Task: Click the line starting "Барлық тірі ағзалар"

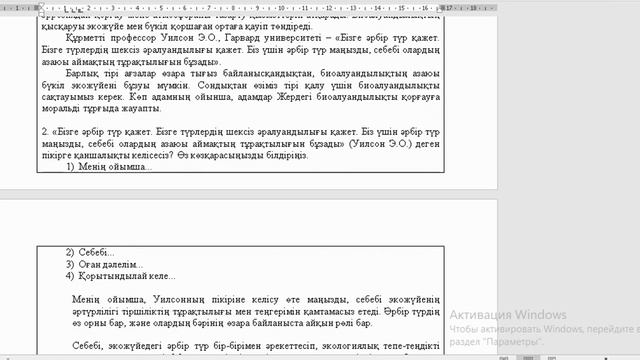Action: [253, 73]
